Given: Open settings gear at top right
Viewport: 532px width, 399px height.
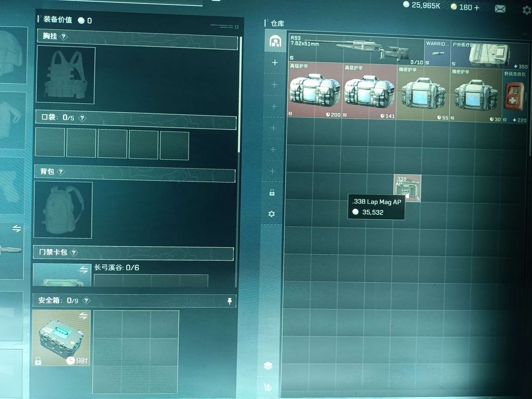Looking at the screenshot, I should [x=527, y=10].
